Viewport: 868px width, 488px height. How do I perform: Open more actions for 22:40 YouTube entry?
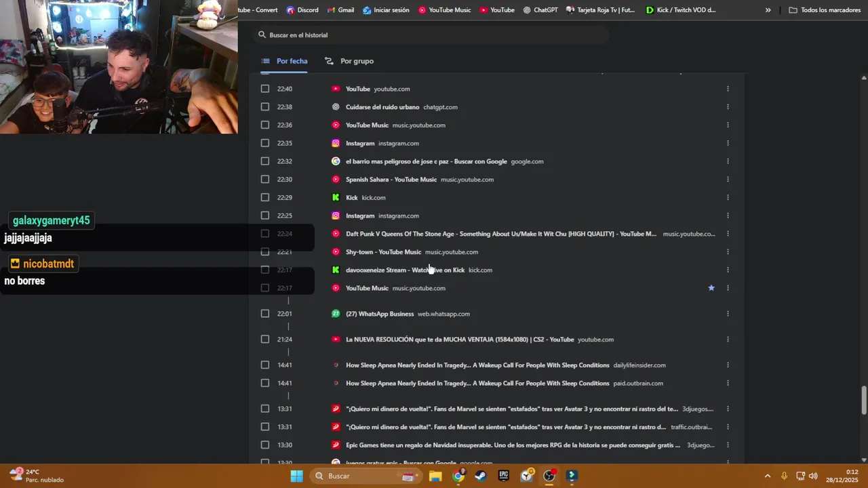click(728, 89)
